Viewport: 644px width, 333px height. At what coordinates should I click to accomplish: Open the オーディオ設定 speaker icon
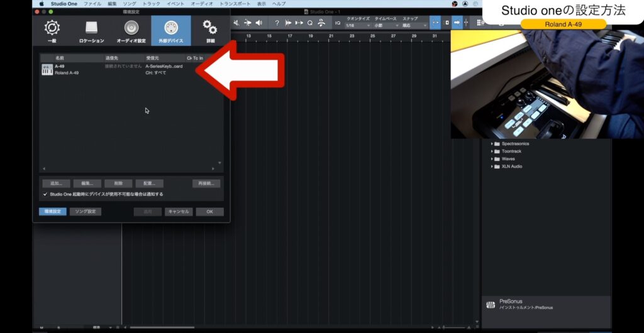pyautogui.click(x=131, y=28)
